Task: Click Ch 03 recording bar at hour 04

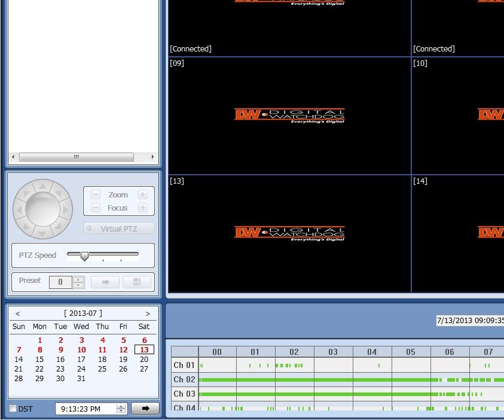Action: [372, 394]
